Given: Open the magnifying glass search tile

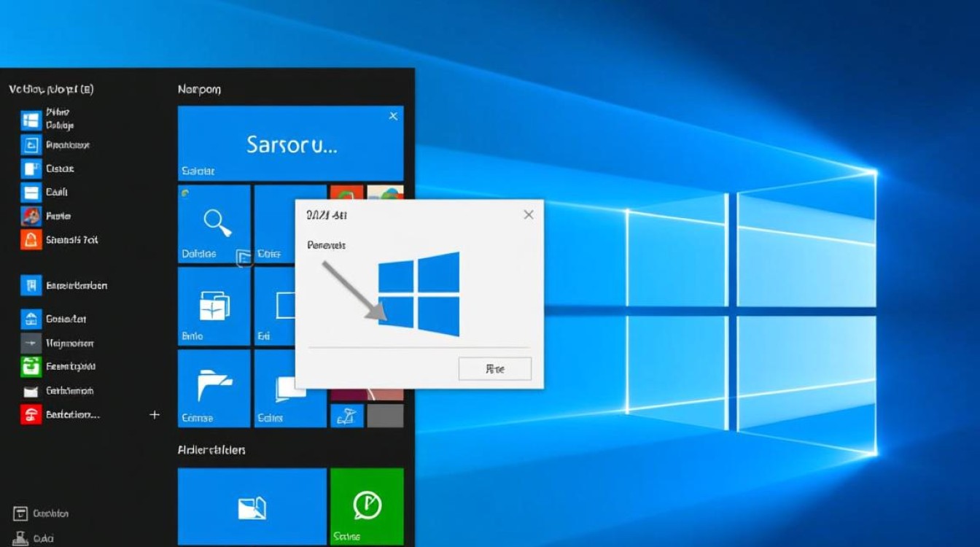Looking at the screenshot, I should pyautogui.click(x=214, y=223).
